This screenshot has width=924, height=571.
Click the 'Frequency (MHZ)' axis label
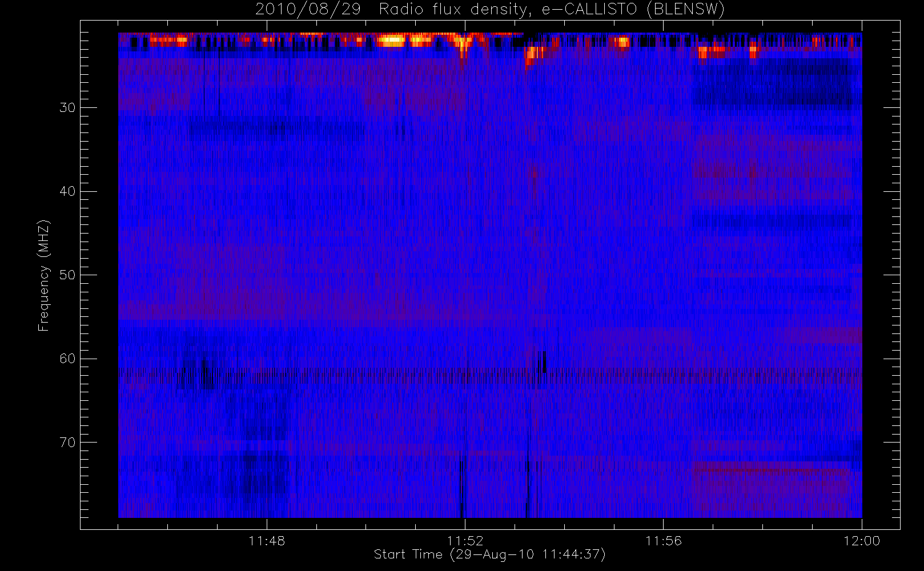44,275
